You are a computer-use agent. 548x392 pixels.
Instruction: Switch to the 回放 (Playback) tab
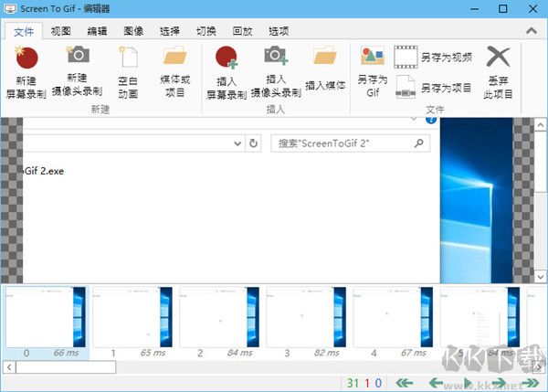[242, 30]
